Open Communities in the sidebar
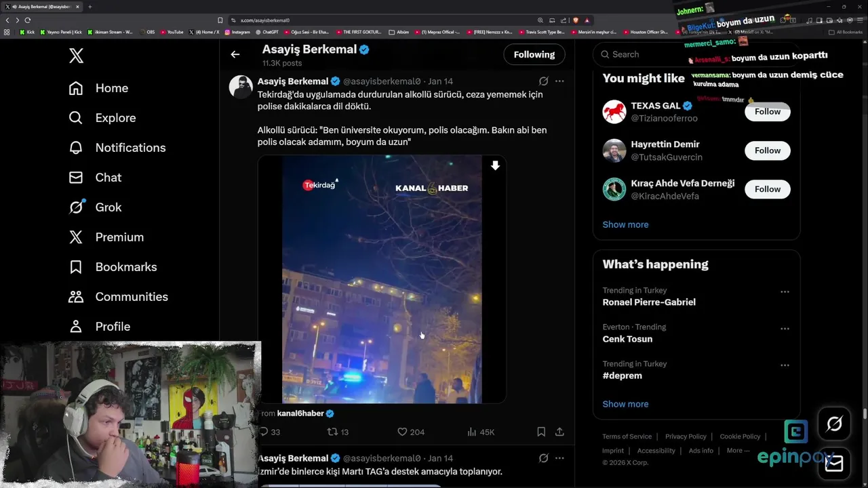Viewport: 868px width, 488px height. click(118, 297)
